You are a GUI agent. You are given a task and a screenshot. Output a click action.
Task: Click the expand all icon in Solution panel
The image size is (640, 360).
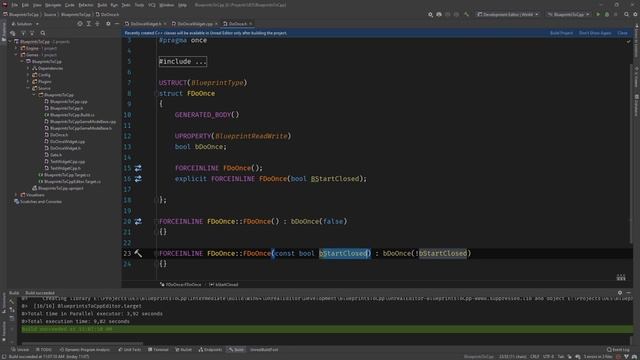point(89,24)
